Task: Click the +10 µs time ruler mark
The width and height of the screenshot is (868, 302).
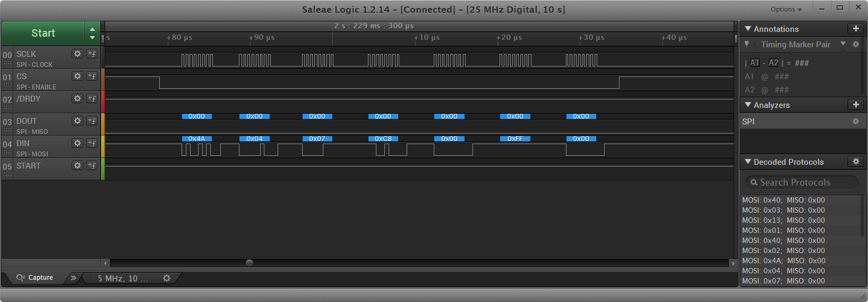Action: (427, 38)
